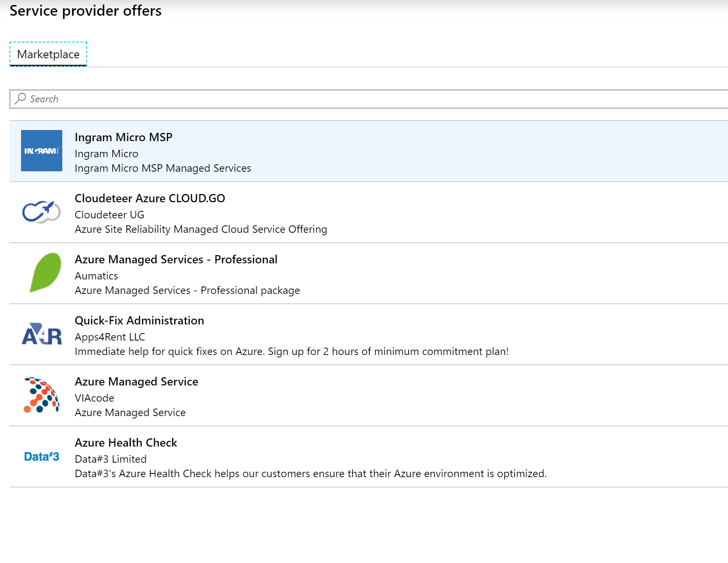Click 'Azure Managed Services - Professional package' description
This screenshot has height=563, width=728.
(187, 290)
